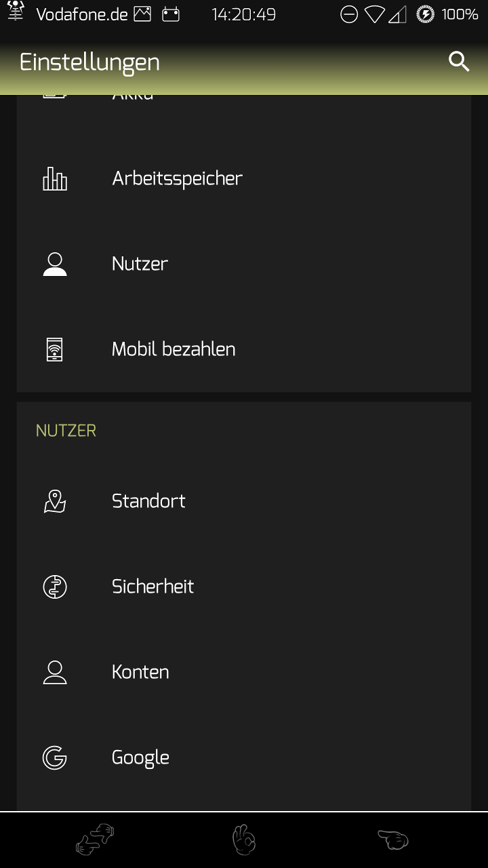The width and height of the screenshot is (488, 868).
Task: Tap the battery charging status icon
Action: click(425, 14)
